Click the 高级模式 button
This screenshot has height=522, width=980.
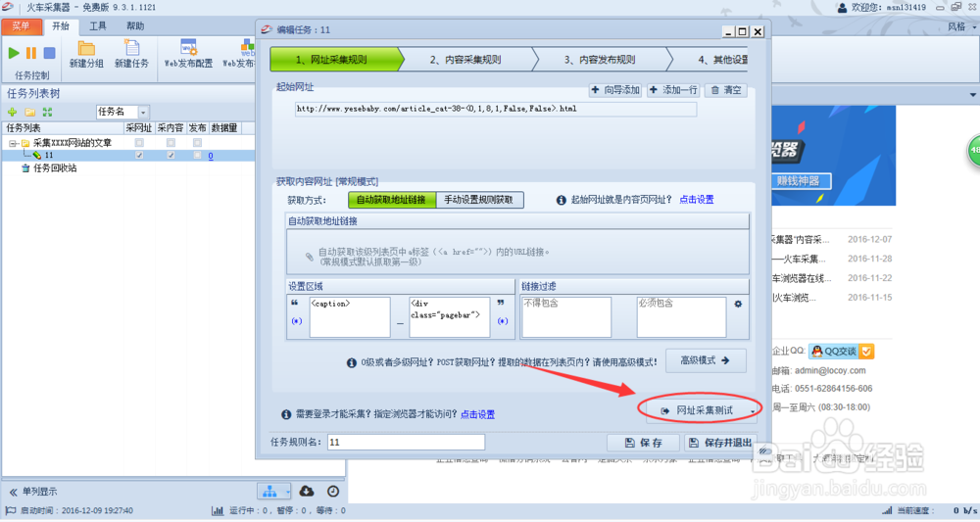(x=706, y=360)
